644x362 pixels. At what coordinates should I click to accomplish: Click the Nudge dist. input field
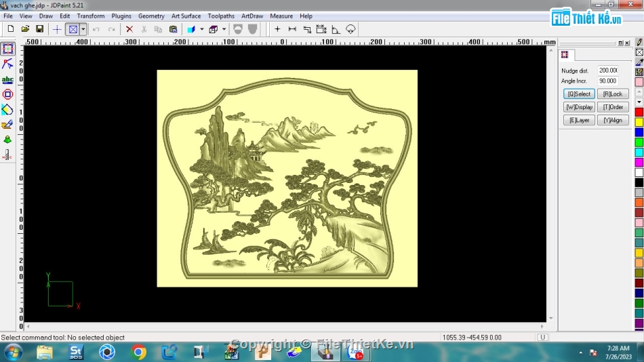point(608,71)
